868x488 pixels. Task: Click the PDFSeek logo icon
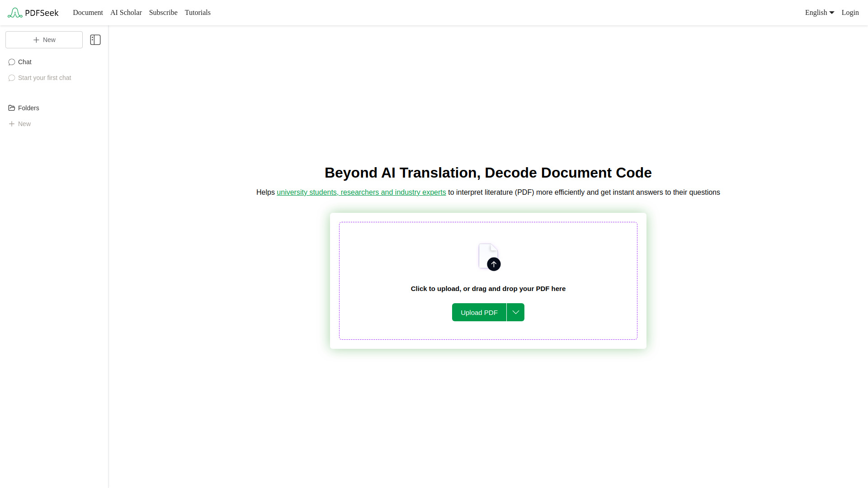pyautogui.click(x=15, y=13)
